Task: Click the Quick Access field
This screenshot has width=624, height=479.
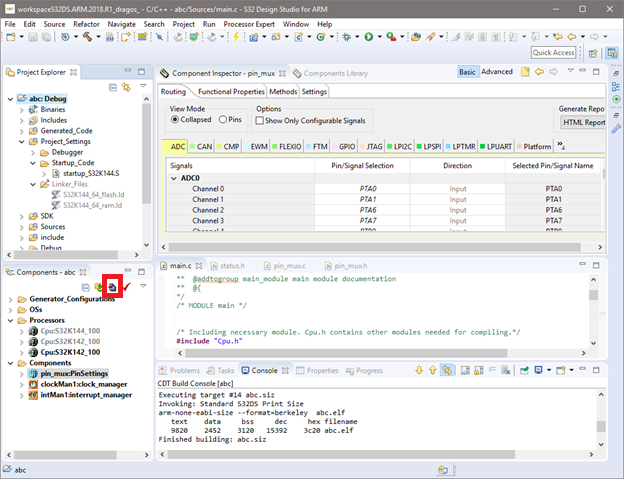Action: [x=553, y=53]
